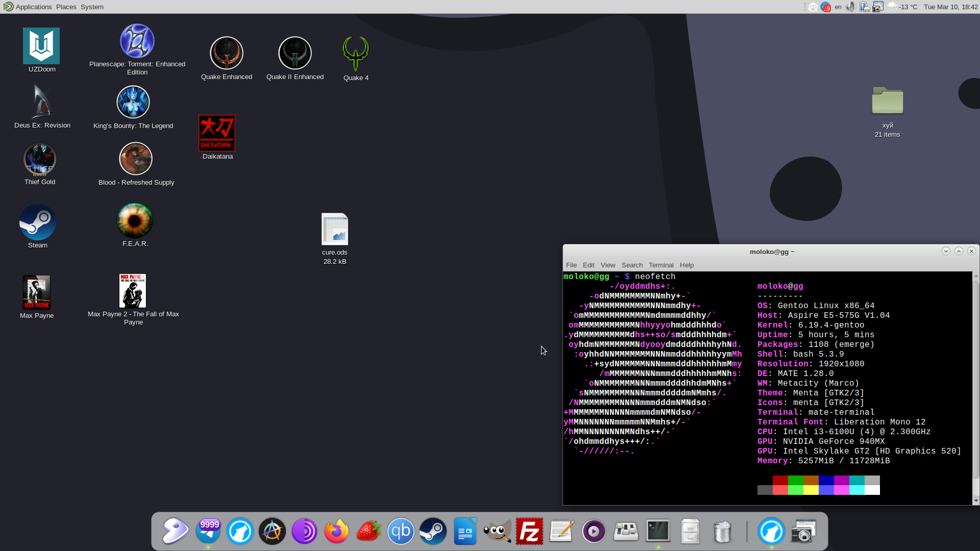The height and width of the screenshot is (551, 980).
Task: Toggle the en keyboard layout indicator
Action: click(x=838, y=7)
